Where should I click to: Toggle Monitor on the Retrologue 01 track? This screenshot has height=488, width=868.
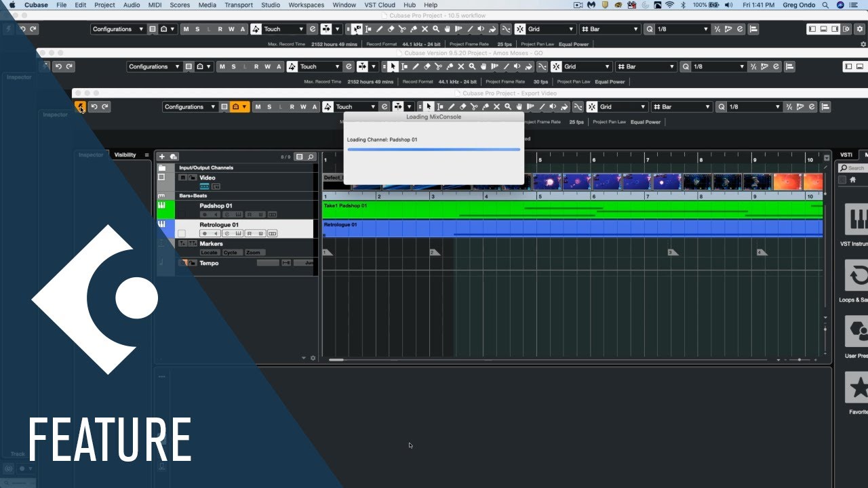click(x=216, y=233)
